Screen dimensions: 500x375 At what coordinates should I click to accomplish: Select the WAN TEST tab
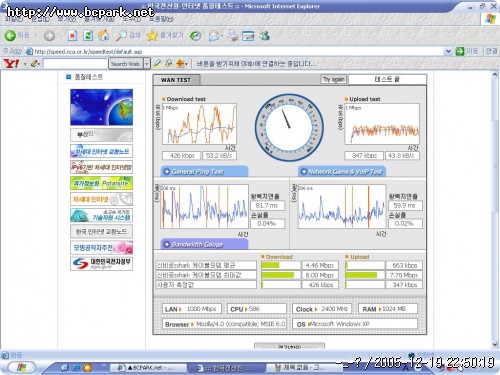click(176, 80)
